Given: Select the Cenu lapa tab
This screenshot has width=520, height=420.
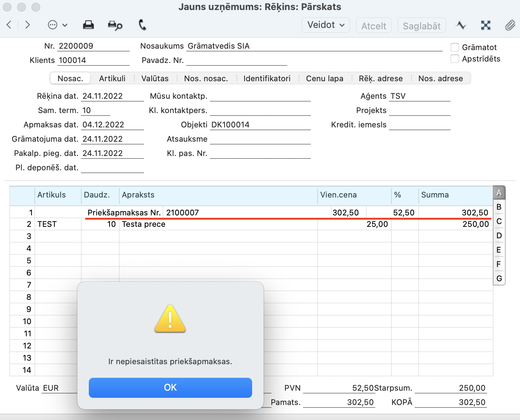Looking at the screenshot, I should point(324,78).
